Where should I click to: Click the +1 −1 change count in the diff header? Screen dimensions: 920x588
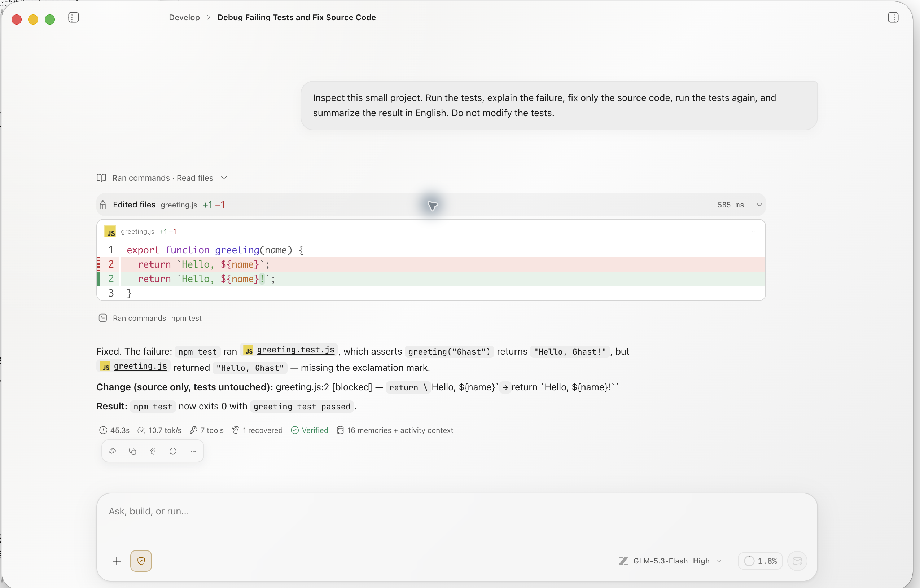[x=168, y=232]
